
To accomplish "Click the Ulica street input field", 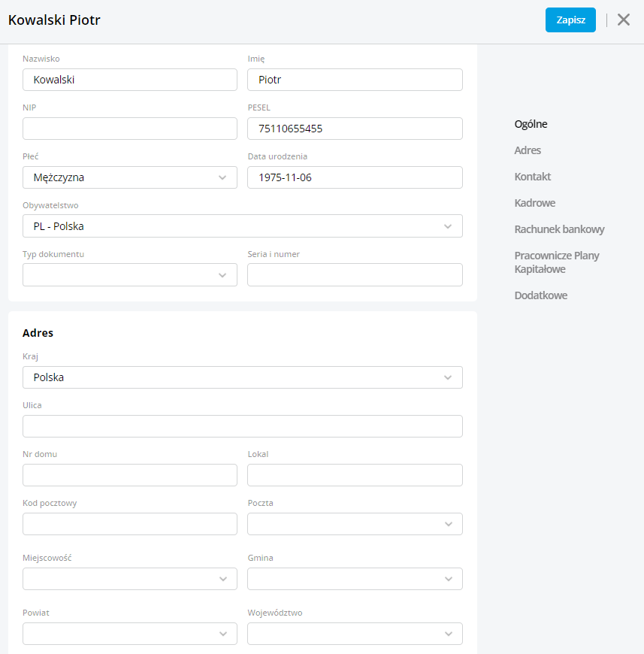I will point(242,426).
